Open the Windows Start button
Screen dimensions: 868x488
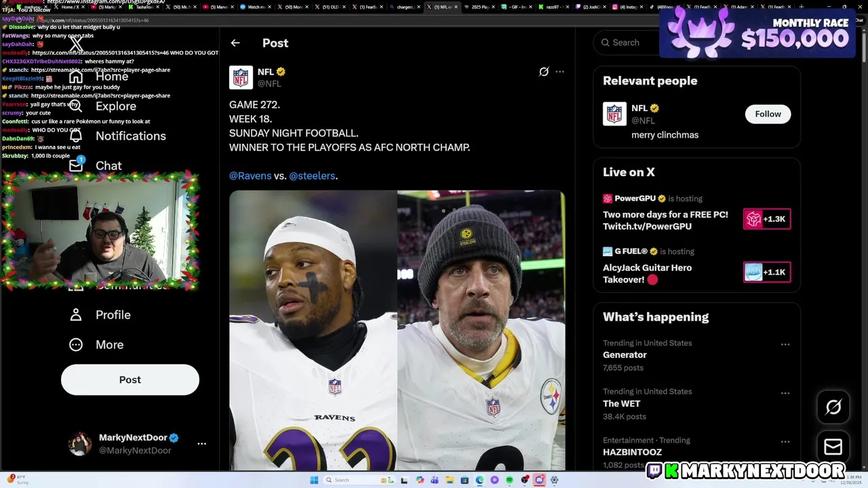click(x=314, y=480)
